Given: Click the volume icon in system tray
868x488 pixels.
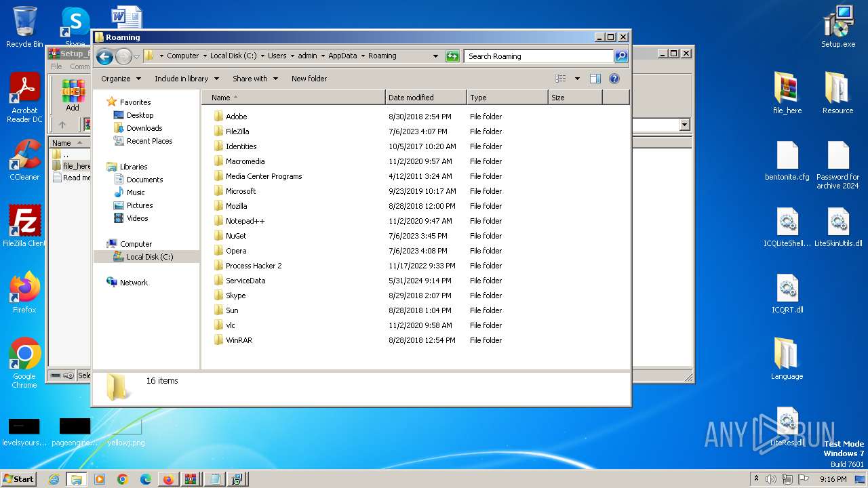Looking at the screenshot, I should (x=771, y=479).
